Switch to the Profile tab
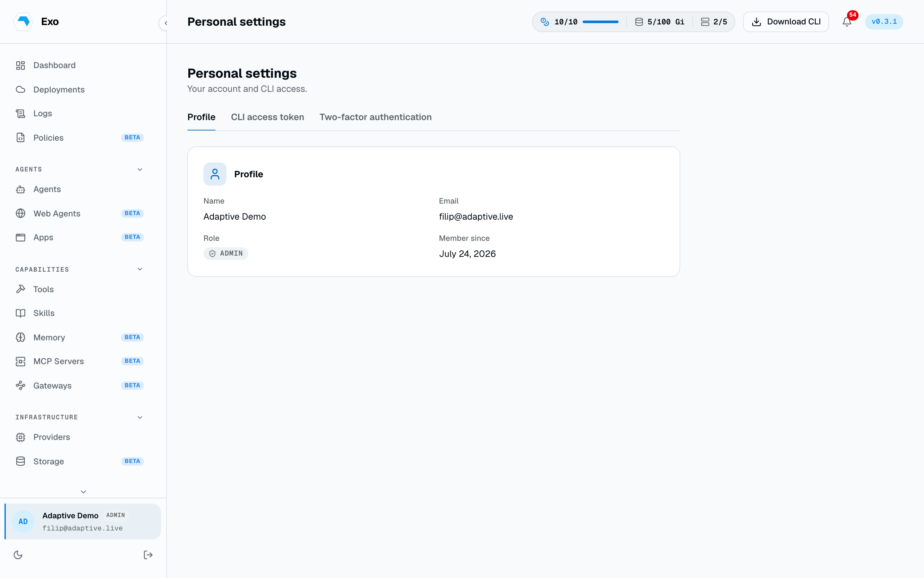The width and height of the screenshot is (924, 578). 201,117
